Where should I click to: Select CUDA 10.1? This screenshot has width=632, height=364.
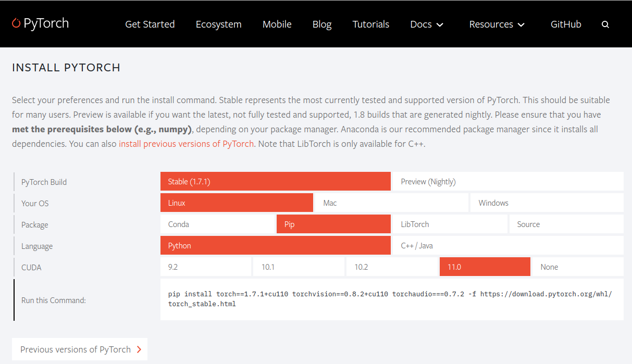pos(299,267)
